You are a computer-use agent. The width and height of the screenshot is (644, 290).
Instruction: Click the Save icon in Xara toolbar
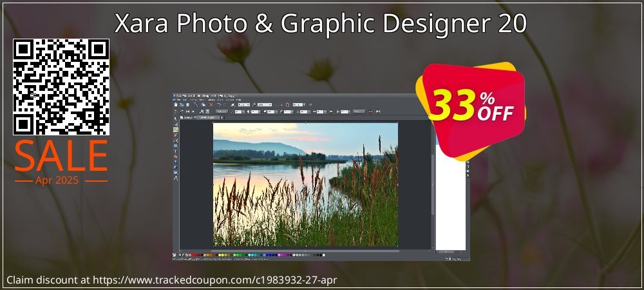(187, 105)
